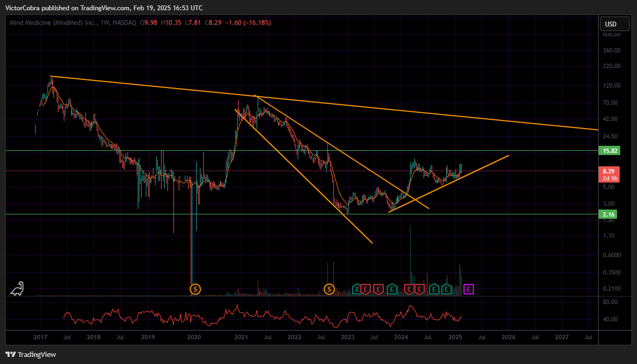This screenshot has height=364, width=637.
Task: Select the rising orange trendline under 2024 prices
Action: click(449, 184)
